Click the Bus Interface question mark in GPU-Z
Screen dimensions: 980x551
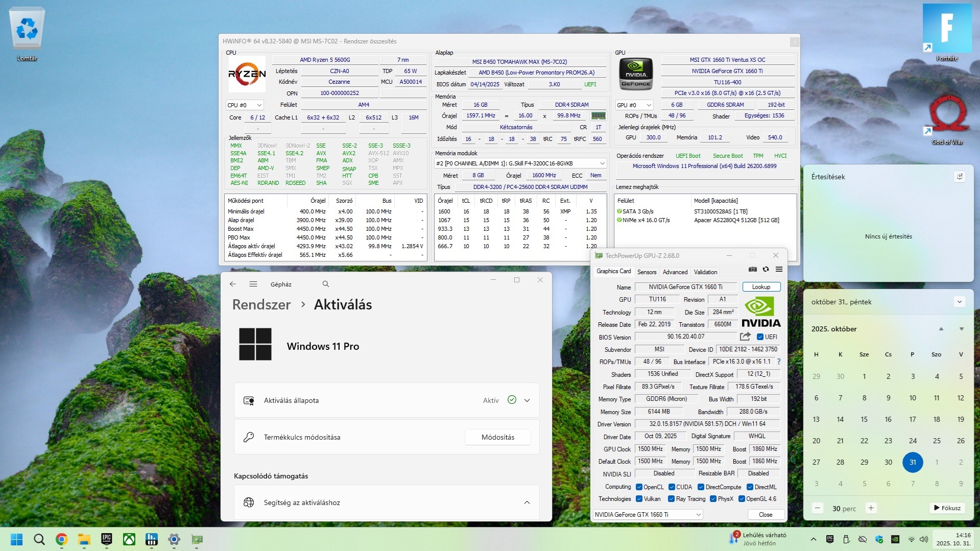(x=779, y=362)
